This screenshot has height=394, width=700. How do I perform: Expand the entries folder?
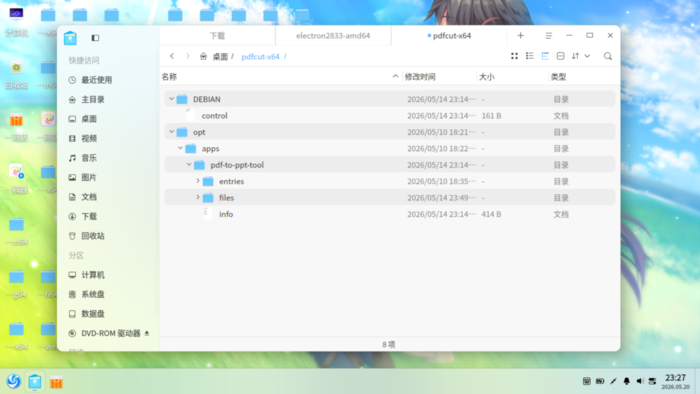(198, 181)
